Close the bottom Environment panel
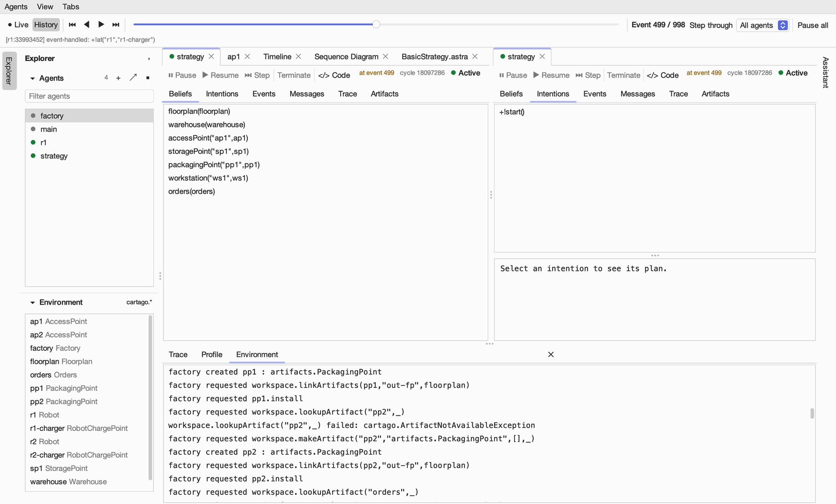 pyautogui.click(x=551, y=354)
